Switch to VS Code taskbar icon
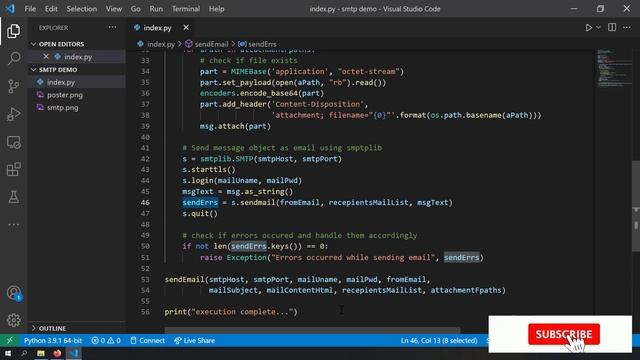 pyautogui.click(x=73, y=353)
